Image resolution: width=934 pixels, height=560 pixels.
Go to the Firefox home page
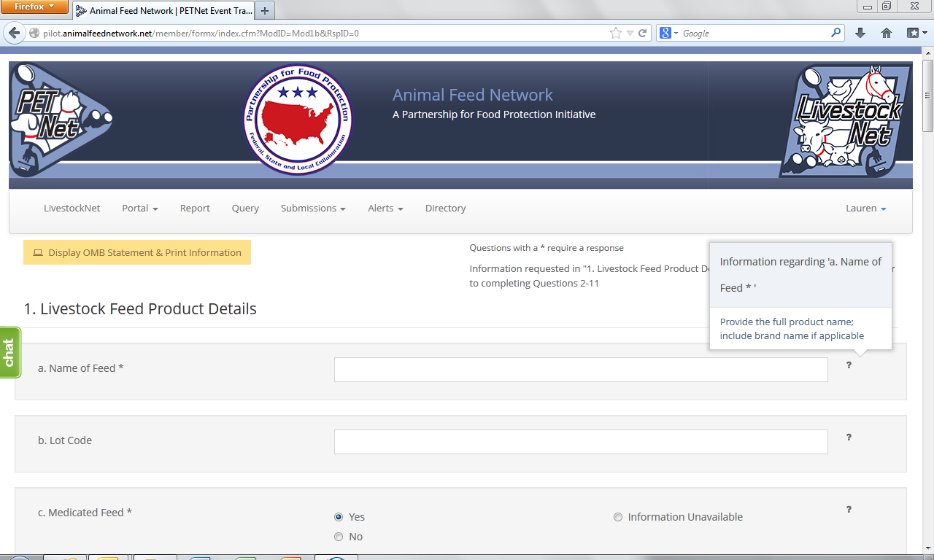pos(887,33)
